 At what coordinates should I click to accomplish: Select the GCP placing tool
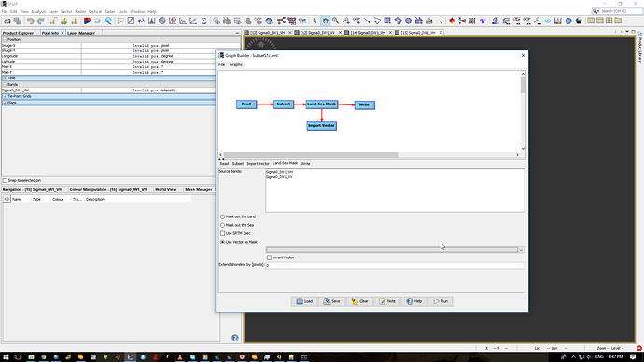pos(357,21)
